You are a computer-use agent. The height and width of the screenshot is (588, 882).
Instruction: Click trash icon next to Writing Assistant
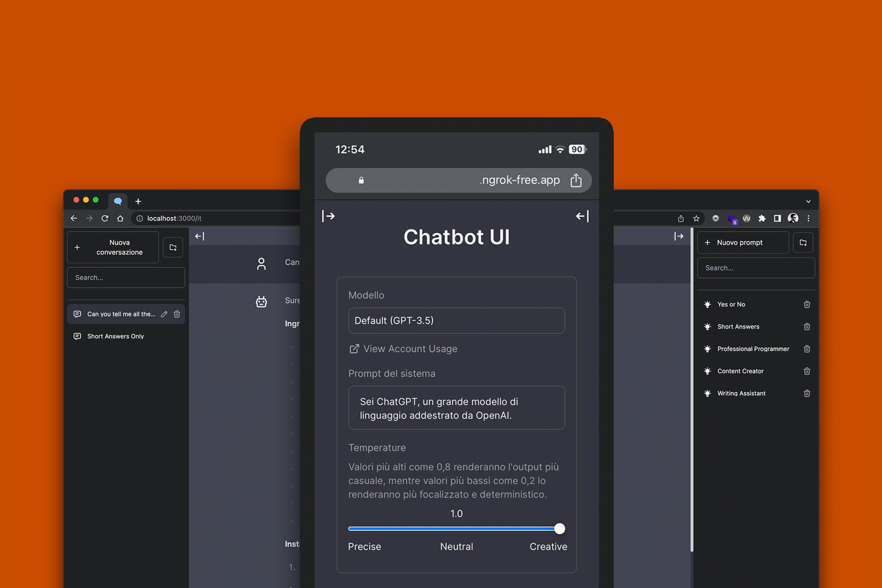coord(806,393)
